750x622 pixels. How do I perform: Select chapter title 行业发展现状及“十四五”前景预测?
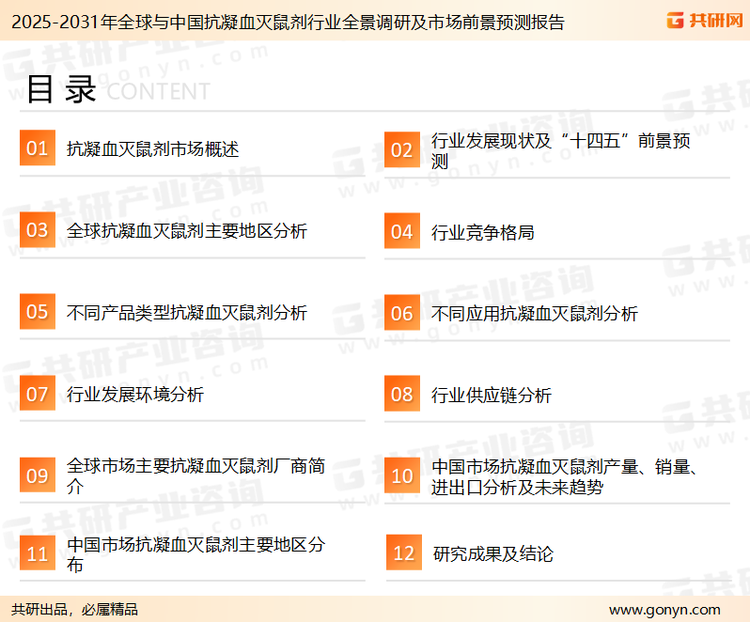561,151
